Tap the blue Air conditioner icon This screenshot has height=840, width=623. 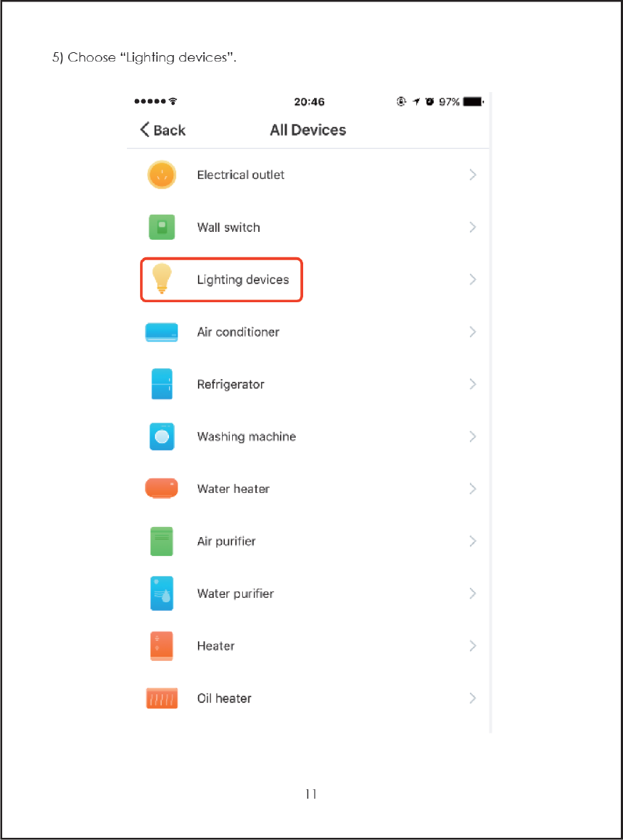point(162,332)
